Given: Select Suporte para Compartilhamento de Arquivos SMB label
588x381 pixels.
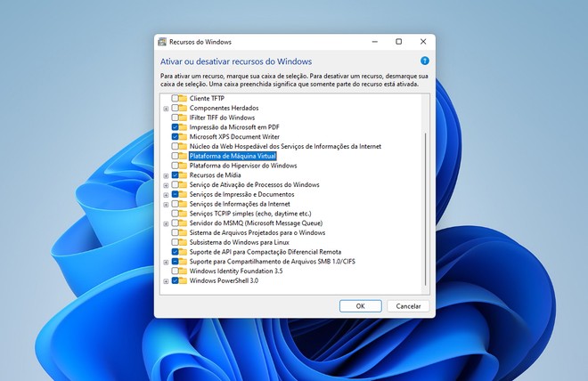Looking at the screenshot, I should pyautogui.click(x=273, y=262).
